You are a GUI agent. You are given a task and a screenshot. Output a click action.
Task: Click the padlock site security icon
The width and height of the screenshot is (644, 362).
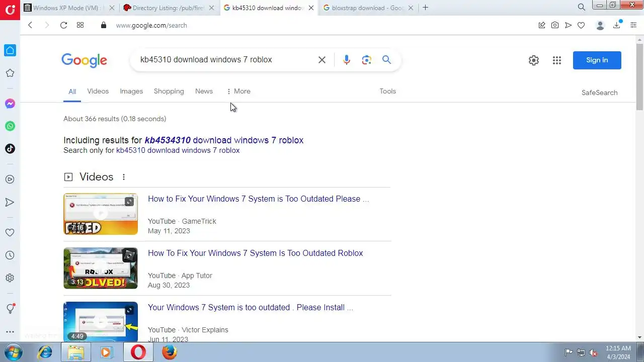104,25
